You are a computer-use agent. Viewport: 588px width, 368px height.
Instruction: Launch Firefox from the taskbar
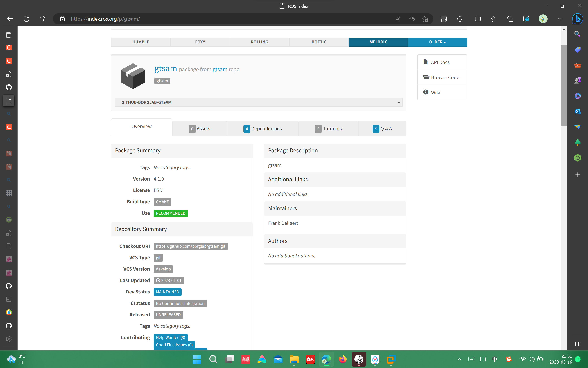click(x=343, y=359)
